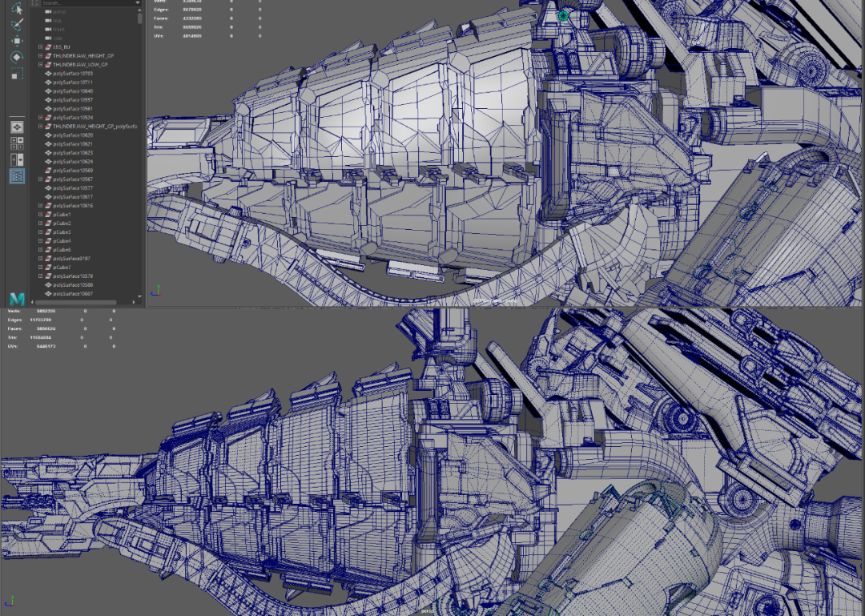Activate the Rotate tool
The width and height of the screenshot is (865, 616).
coord(17,57)
